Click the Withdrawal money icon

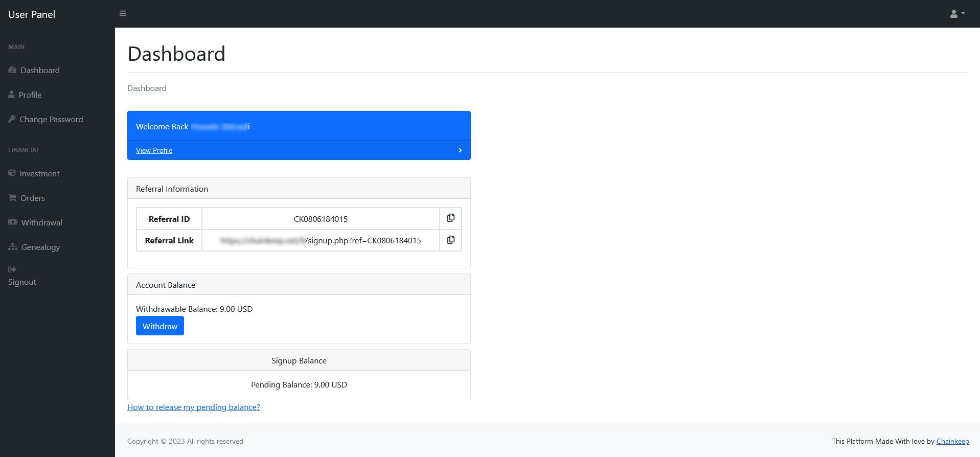tap(13, 222)
